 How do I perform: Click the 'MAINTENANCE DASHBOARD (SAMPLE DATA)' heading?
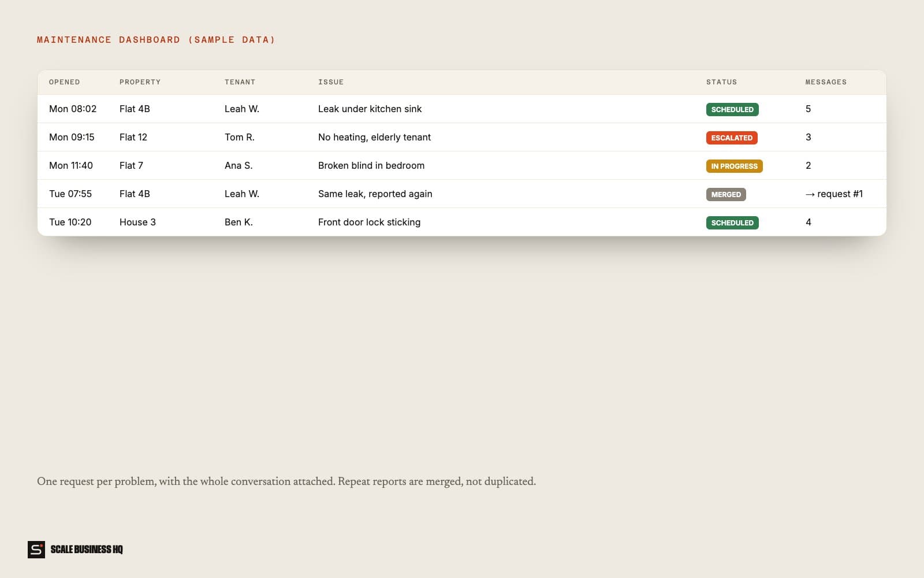pyautogui.click(x=156, y=40)
